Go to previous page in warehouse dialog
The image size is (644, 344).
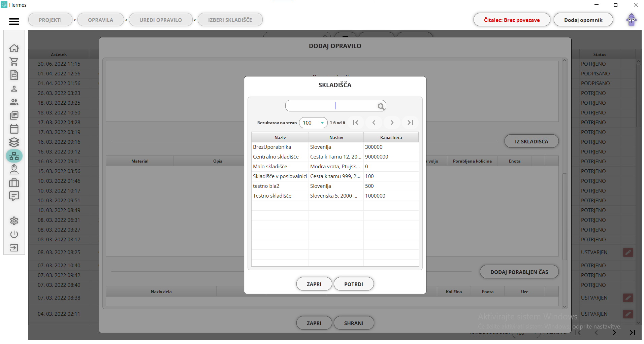pyautogui.click(x=374, y=123)
